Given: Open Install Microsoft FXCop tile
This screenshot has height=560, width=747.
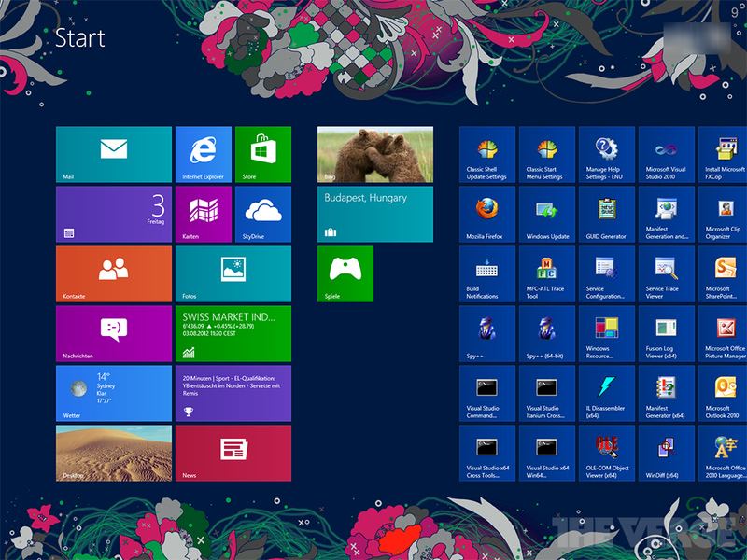Looking at the screenshot, I should [723, 154].
